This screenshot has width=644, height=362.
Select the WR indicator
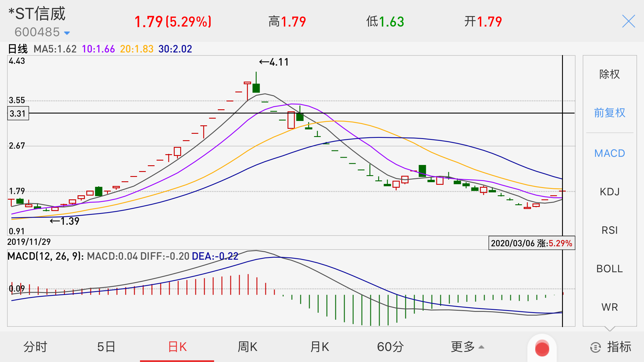pyautogui.click(x=610, y=307)
